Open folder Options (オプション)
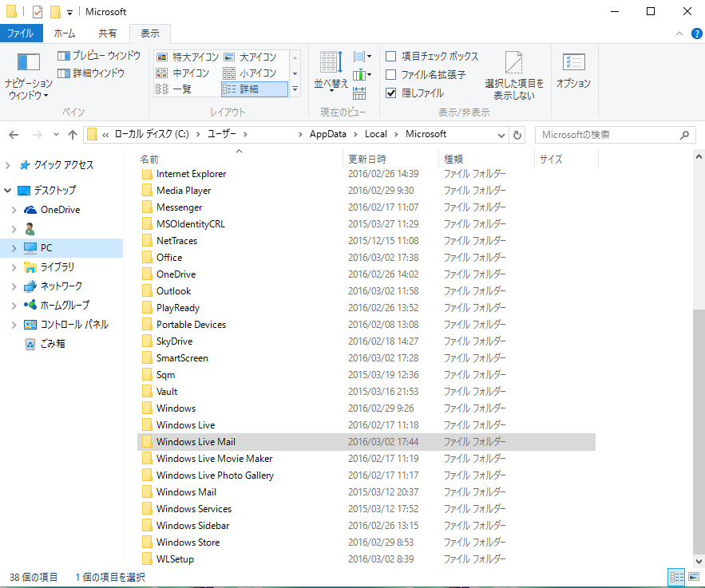Screen dimensions: 705x588 (x=573, y=70)
